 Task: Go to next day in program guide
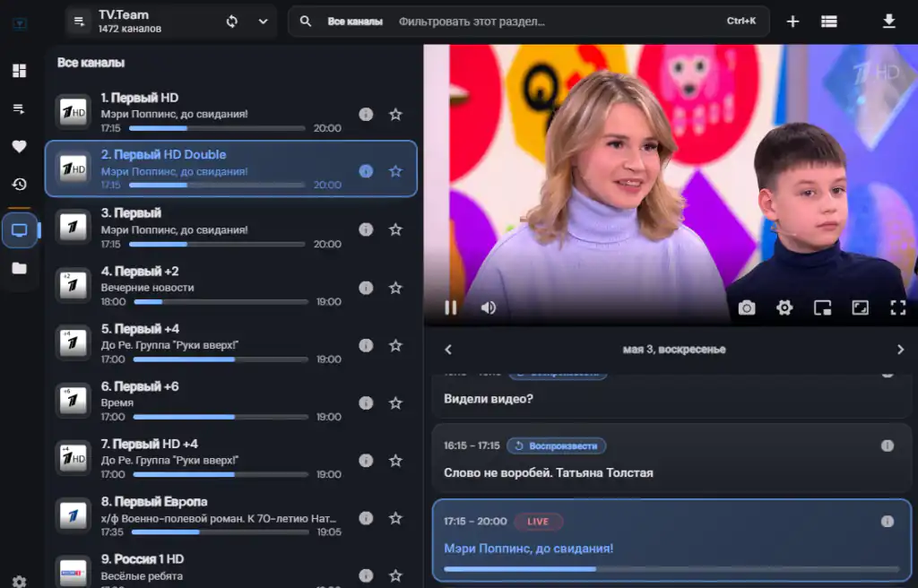(900, 350)
